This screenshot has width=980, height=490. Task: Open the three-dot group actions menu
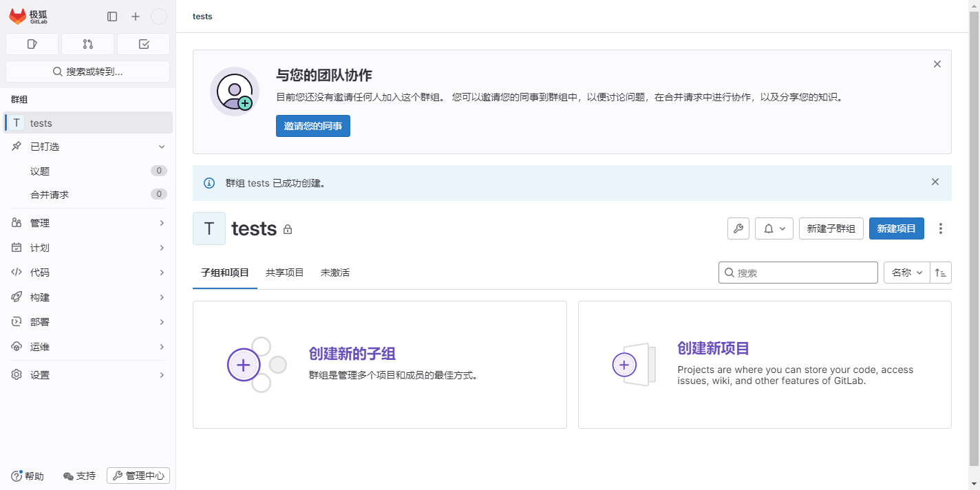click(941, 228)
